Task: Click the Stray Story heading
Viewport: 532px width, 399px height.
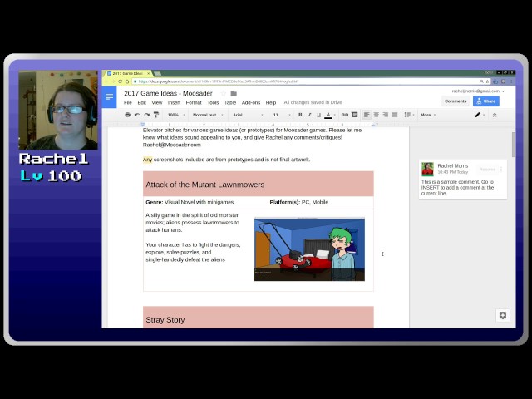Action: click(x=165, y=320)
